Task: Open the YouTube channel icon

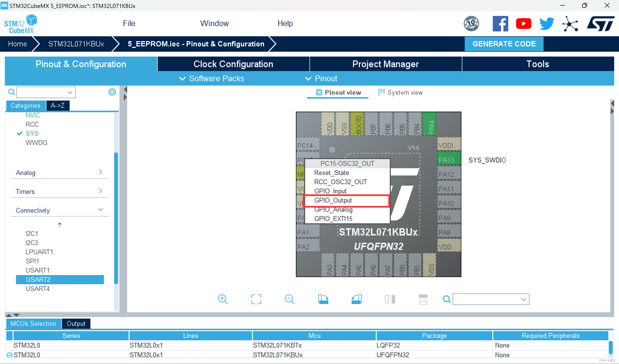Action: 523,24
